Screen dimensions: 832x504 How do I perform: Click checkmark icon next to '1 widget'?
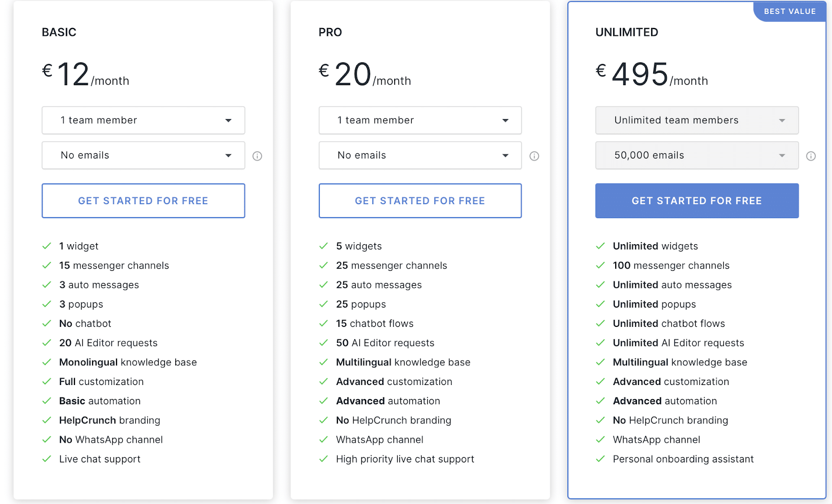[47, 246]
